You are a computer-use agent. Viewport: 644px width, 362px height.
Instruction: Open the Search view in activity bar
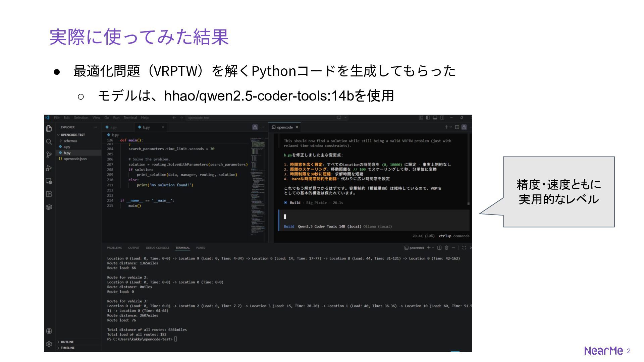49,142
